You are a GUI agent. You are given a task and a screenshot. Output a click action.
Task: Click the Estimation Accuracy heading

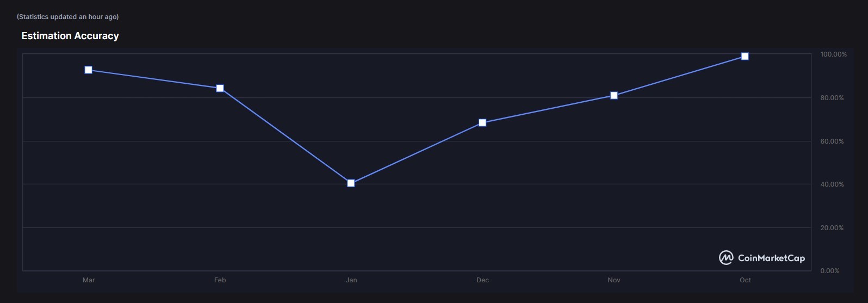click(70, 36)
